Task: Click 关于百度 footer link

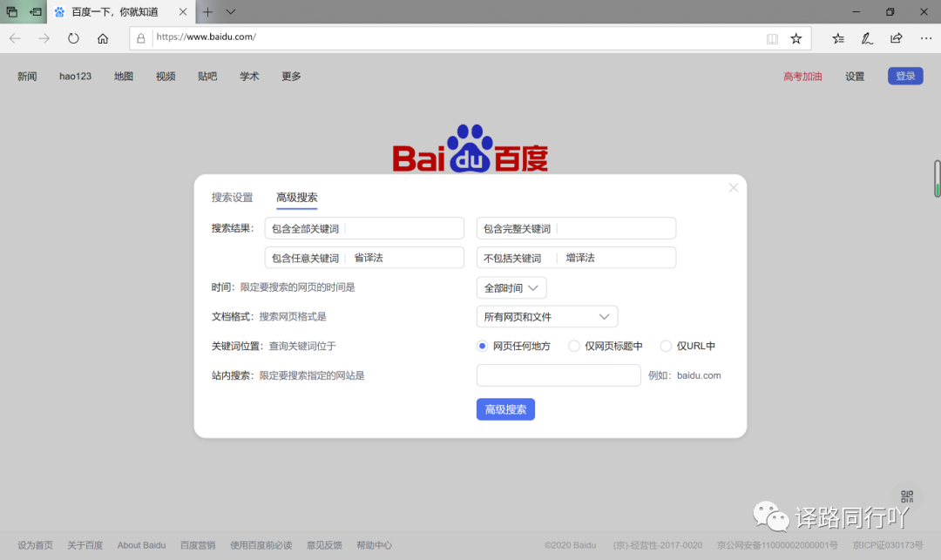Action: point(85,545)
